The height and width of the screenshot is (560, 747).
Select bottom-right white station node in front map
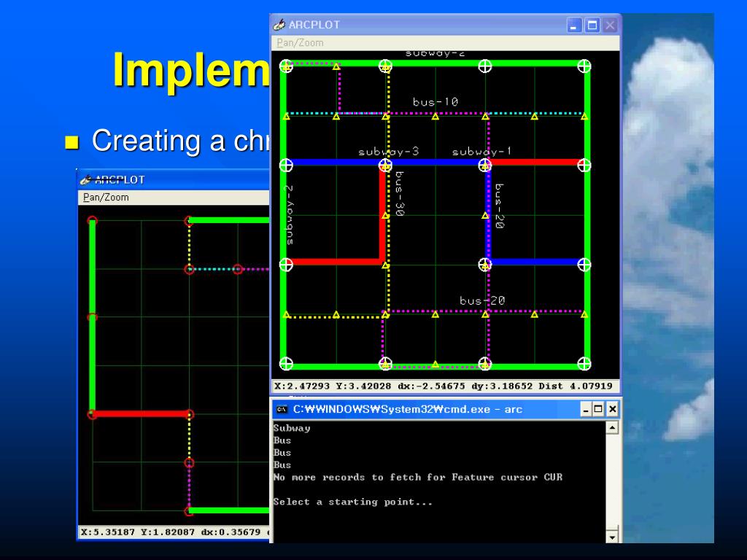tap(584, 363)
